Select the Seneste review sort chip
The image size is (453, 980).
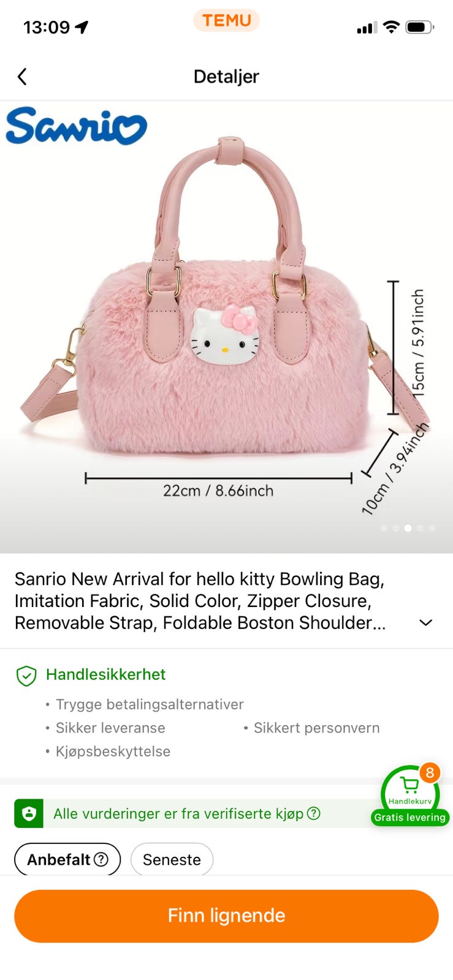click(x=172, y=859)
